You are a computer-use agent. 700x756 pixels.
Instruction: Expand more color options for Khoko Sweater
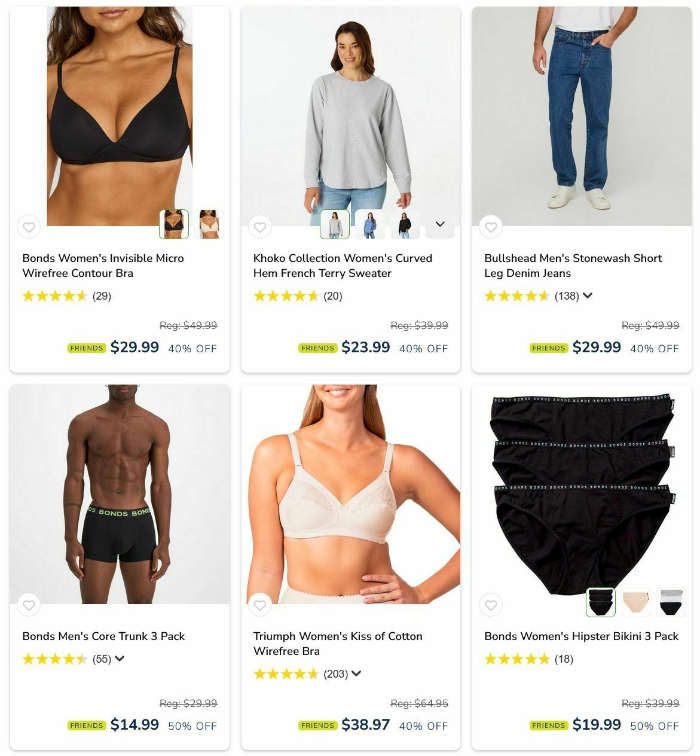pos(440,224)
